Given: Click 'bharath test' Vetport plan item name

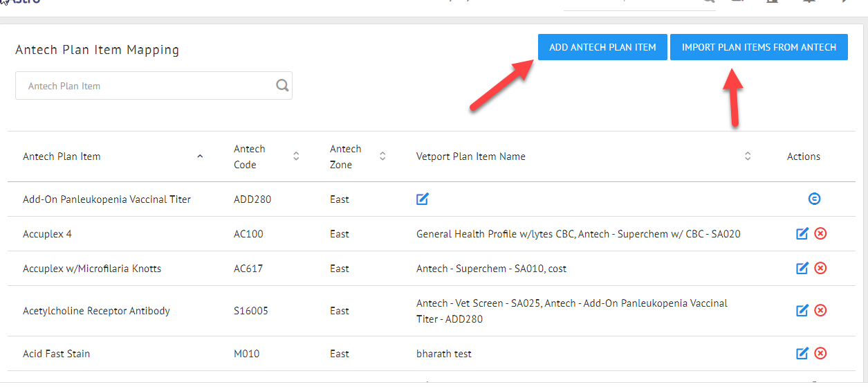Looking at the screenshot, I should click(444, 354).
